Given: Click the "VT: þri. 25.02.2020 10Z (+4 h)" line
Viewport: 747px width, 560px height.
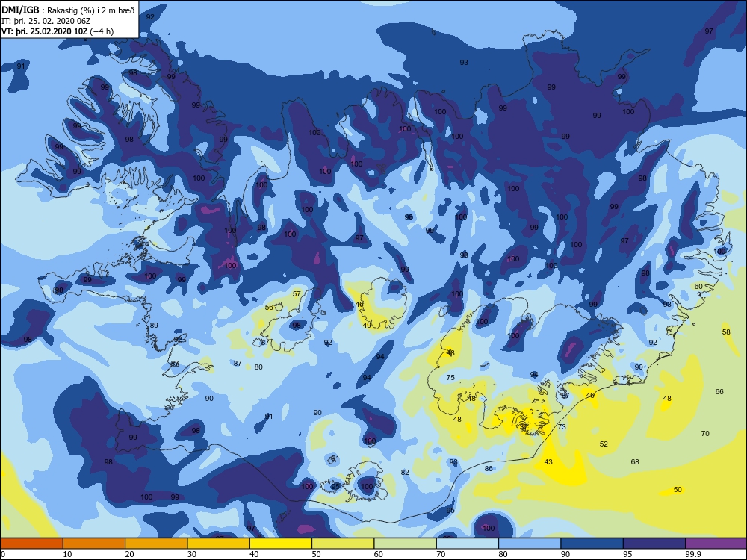Looking at the screenshot, I should click(58, 31).
